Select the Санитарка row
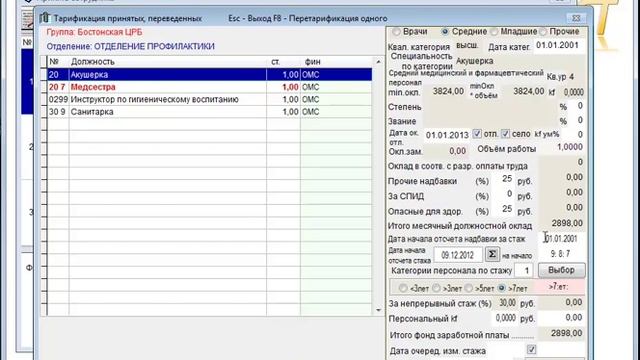Viewport: 640px width, 360px height. pyautogui.click(x=209, y=111)
